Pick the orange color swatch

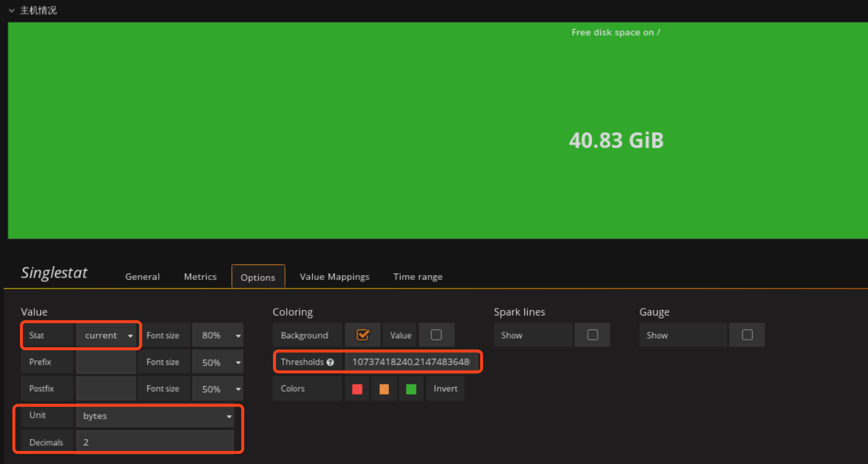tap(384, 389)
